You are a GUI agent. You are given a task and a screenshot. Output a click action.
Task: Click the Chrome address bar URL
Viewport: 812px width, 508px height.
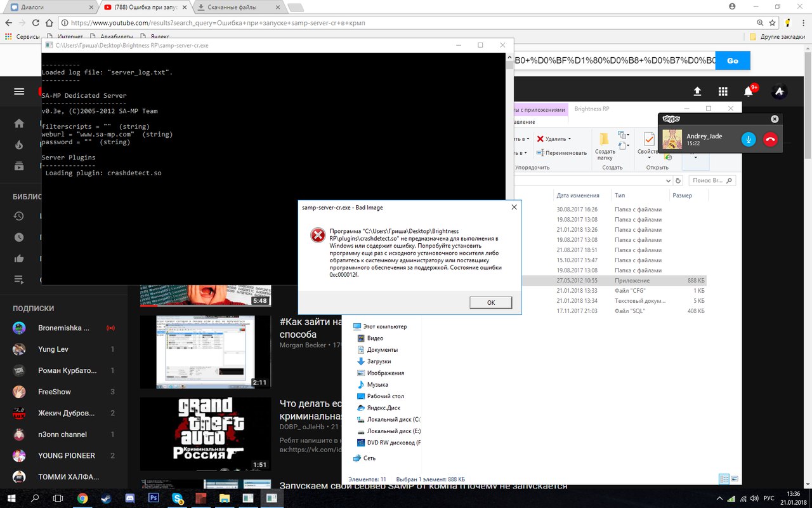click(219, 22)
